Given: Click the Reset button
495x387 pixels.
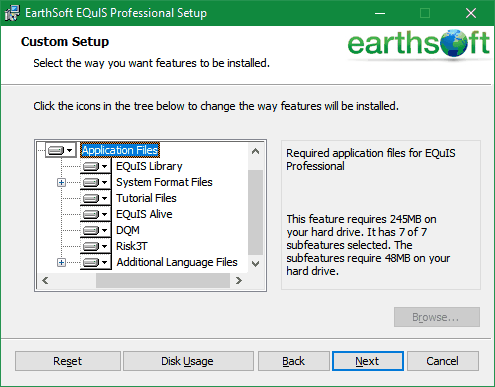Looking at the screenshot, I should [x=68, y=361].
